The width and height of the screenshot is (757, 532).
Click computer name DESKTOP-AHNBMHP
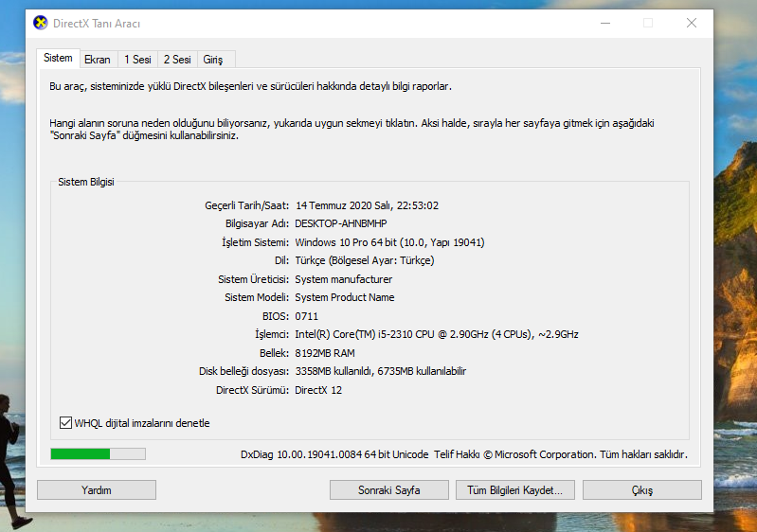[341, 223]
